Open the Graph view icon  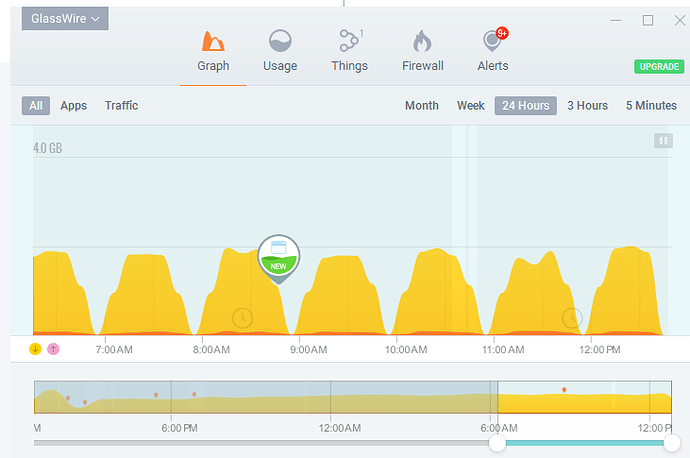(x=213, y=41)
